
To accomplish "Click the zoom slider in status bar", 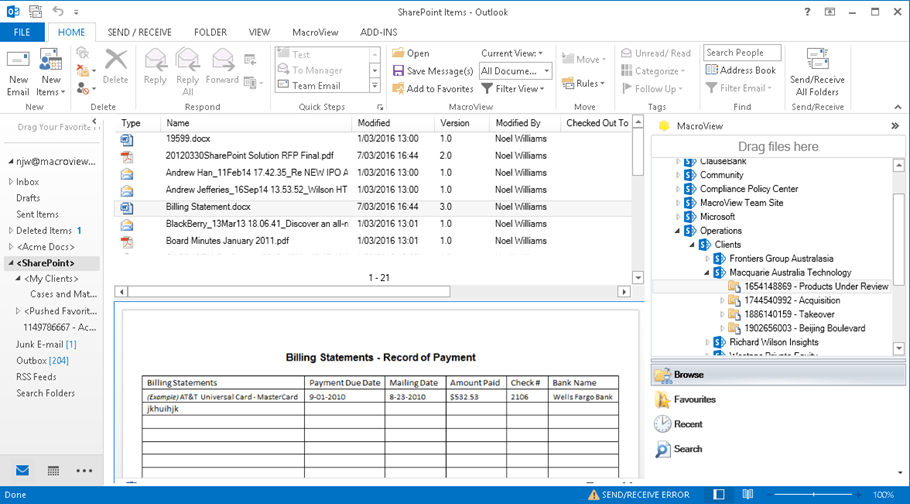I will click(x=814, y=495).
